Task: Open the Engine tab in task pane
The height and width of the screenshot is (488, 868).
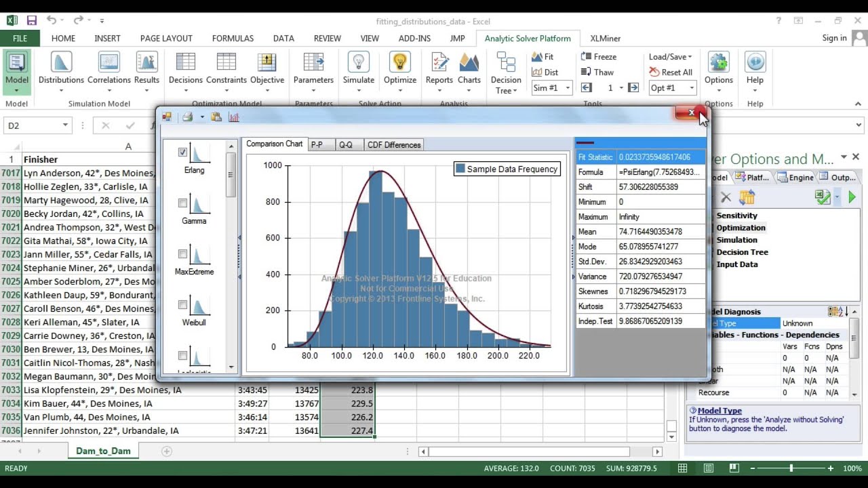Action: coord(795,178)
